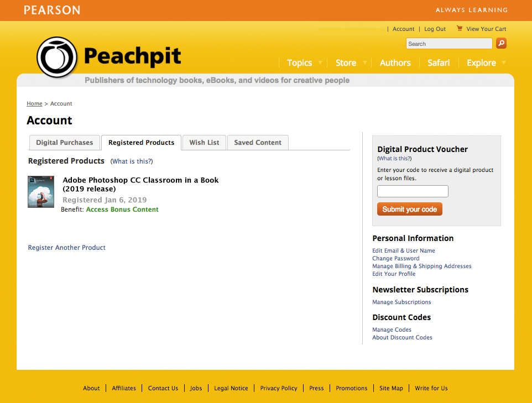
Task: Click the Change Password link
Action: pos(395,259)
